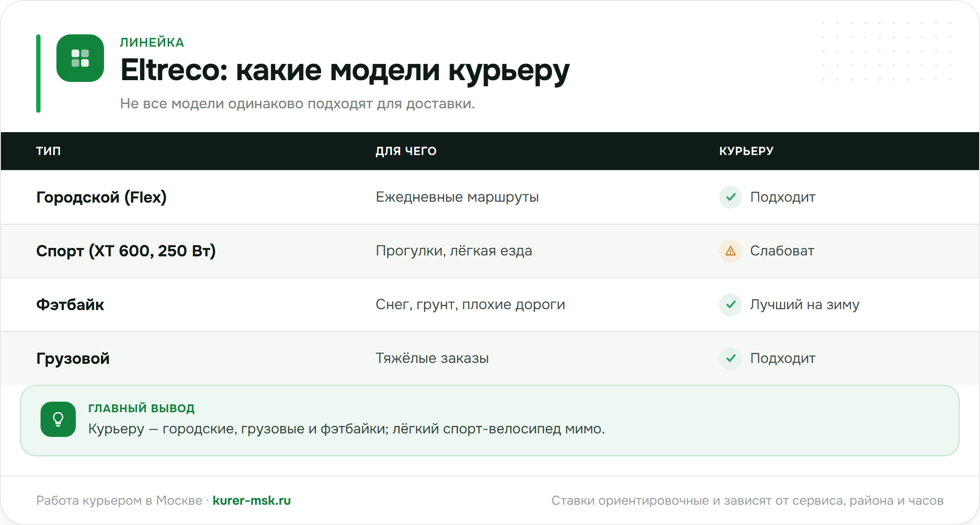Click the ДЛЯ ЧЕГО column header
This screenshot has width=980, height=525.
406,151
